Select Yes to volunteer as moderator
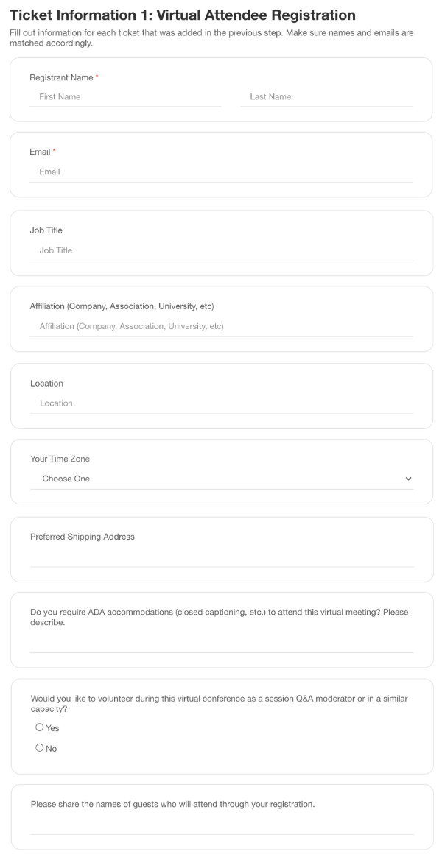Viewport: 442px width, 868px height. [40, 727]
